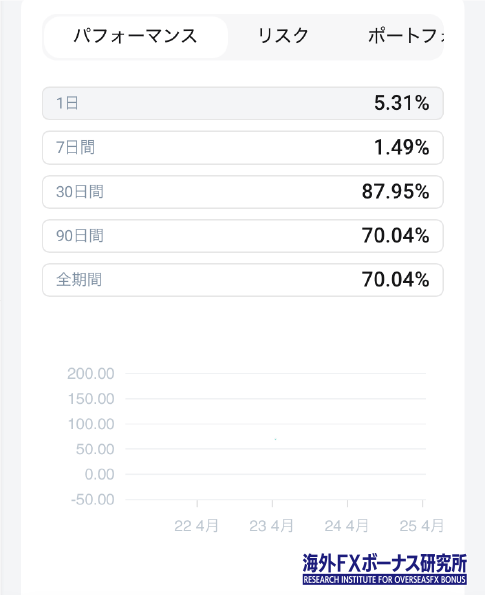Click the 22 4月 date axis label
485x596 pixels.
pyautogui.click(x=197, y=526)
